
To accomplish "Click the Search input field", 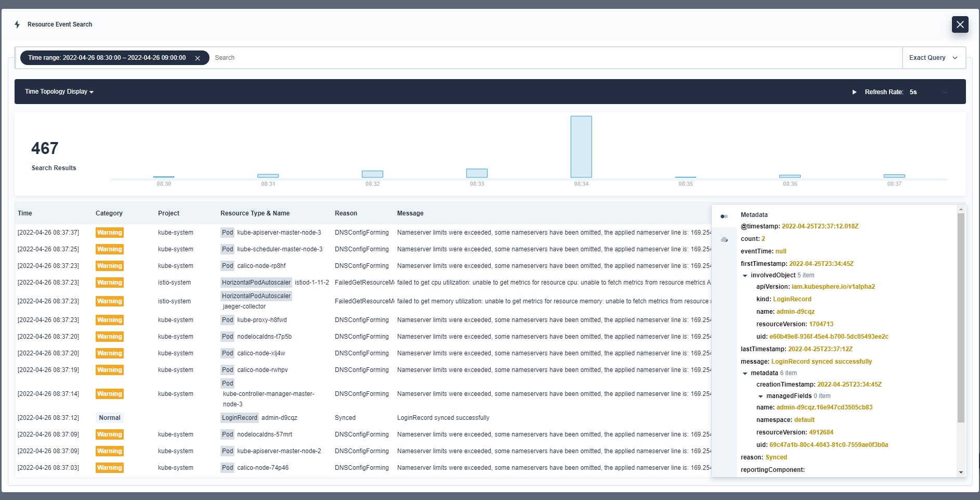I will pos(556,58).
